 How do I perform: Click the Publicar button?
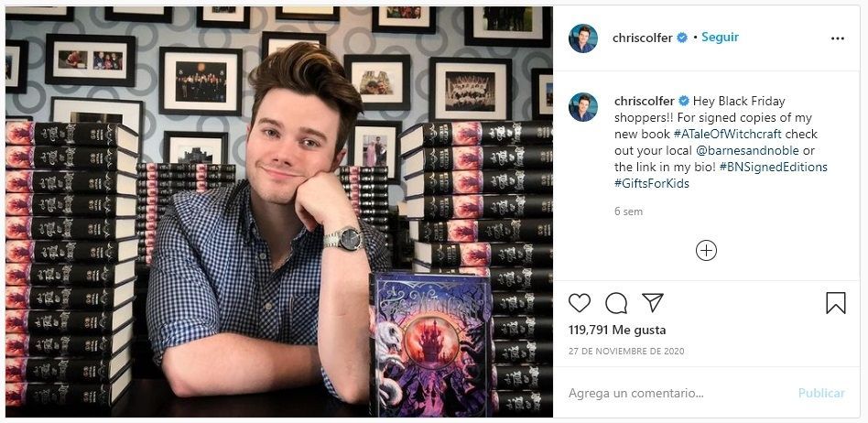[821, 393]
